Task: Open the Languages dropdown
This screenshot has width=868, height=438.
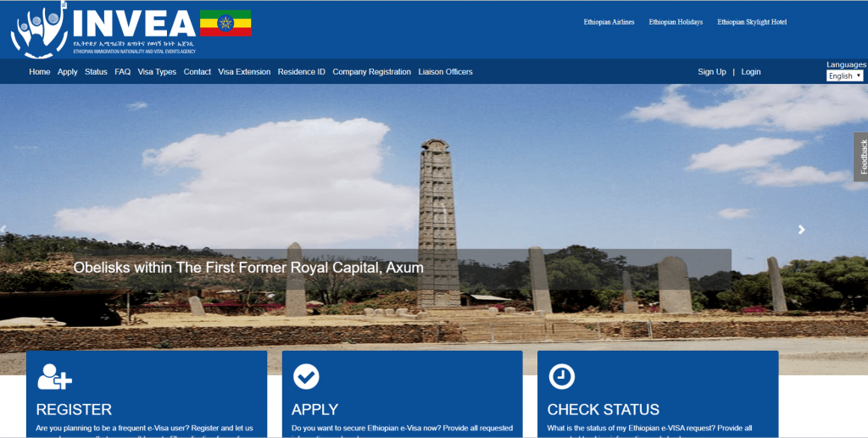Action: tap(844, 75)
